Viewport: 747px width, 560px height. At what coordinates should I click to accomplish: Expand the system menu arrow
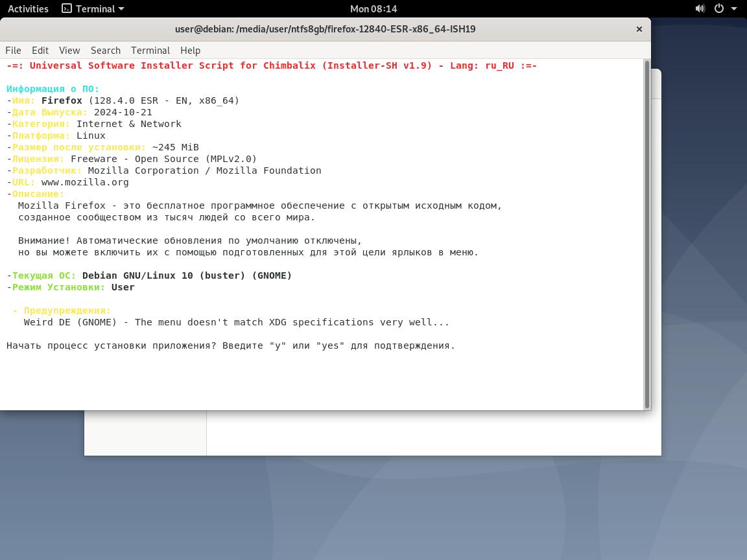click(733, 8)
